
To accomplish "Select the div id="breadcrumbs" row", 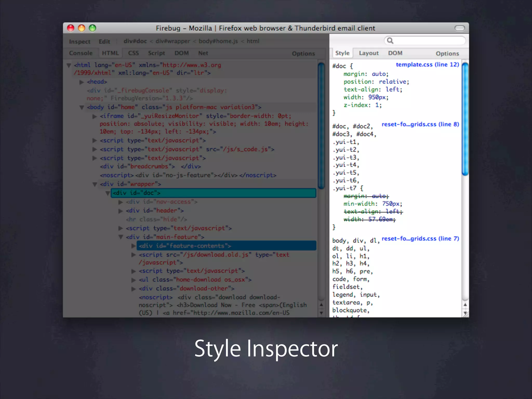I will pyautogui.click(x=150, y=166).
